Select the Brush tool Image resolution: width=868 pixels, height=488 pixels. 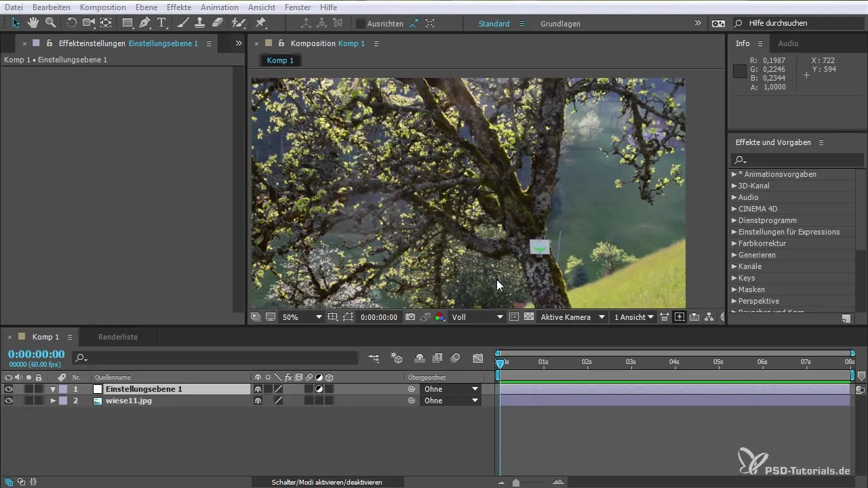coord(182,23)
